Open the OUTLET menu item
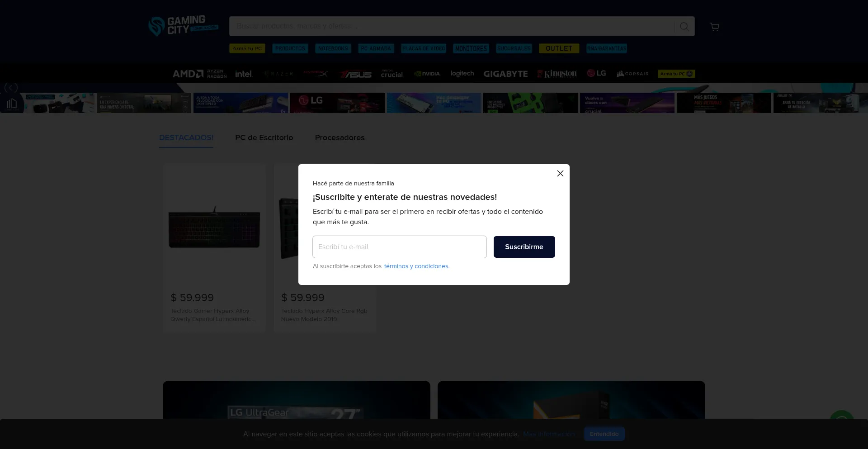The image size is (868, 449). pyautogui.click(x=559, y=48)
